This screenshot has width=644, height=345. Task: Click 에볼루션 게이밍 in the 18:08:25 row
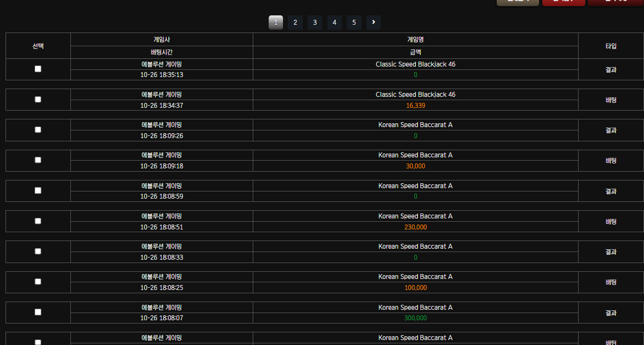[162, 277]
